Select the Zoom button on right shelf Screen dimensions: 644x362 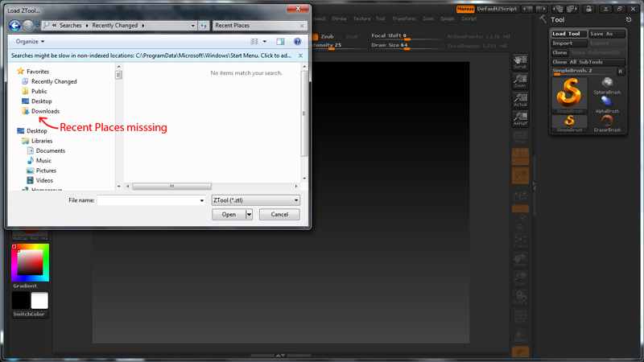(x=520, y=81)
